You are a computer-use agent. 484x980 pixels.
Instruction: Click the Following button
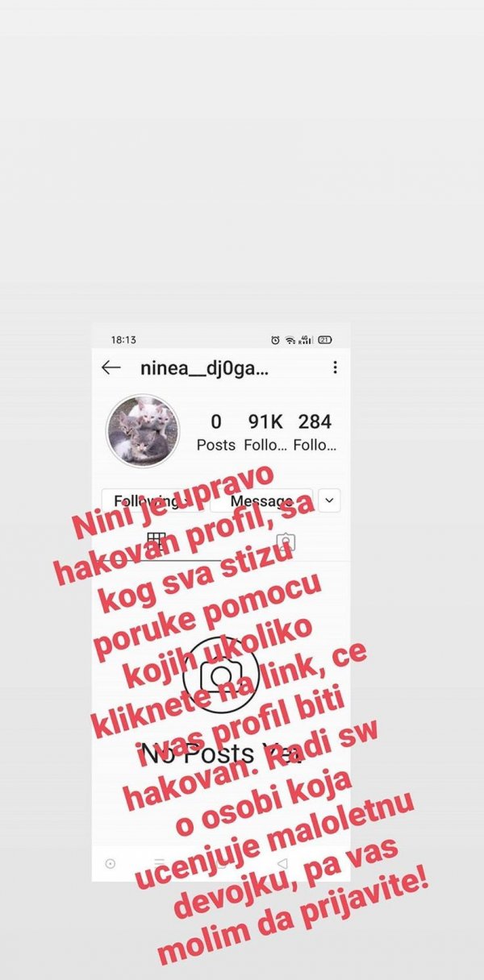[152, 500]
